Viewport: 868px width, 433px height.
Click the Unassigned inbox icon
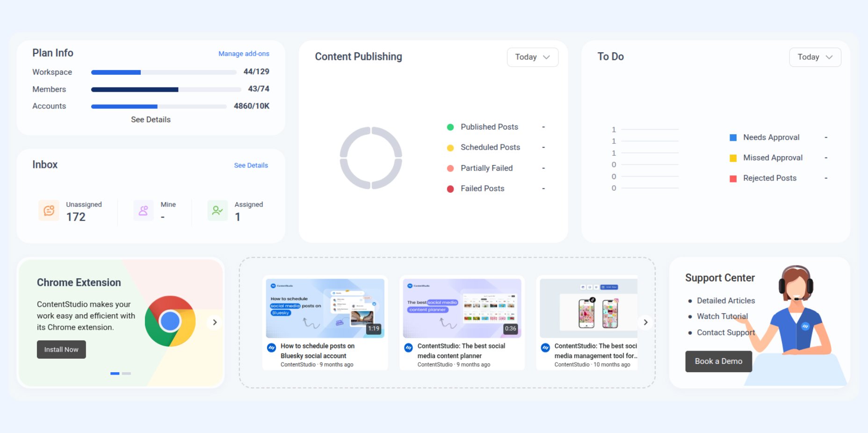(x=49, y=210)
